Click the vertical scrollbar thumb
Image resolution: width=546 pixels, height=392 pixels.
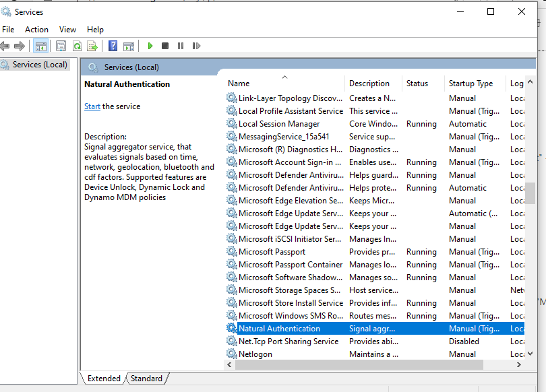click(x=530, y=193)
